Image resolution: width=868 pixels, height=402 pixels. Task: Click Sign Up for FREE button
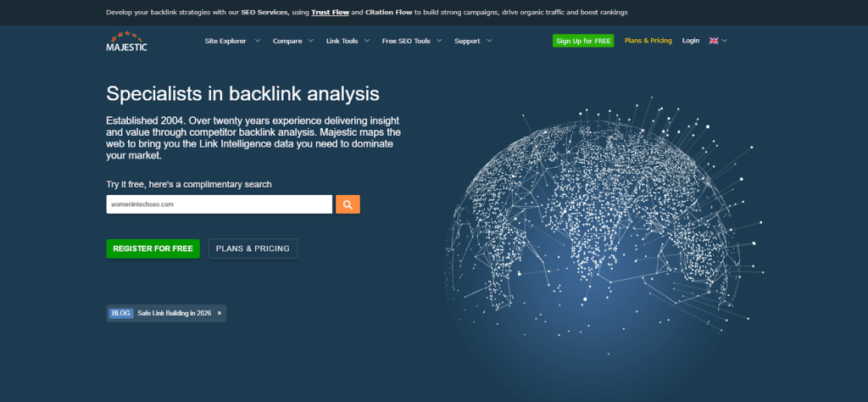pos(583,41)
